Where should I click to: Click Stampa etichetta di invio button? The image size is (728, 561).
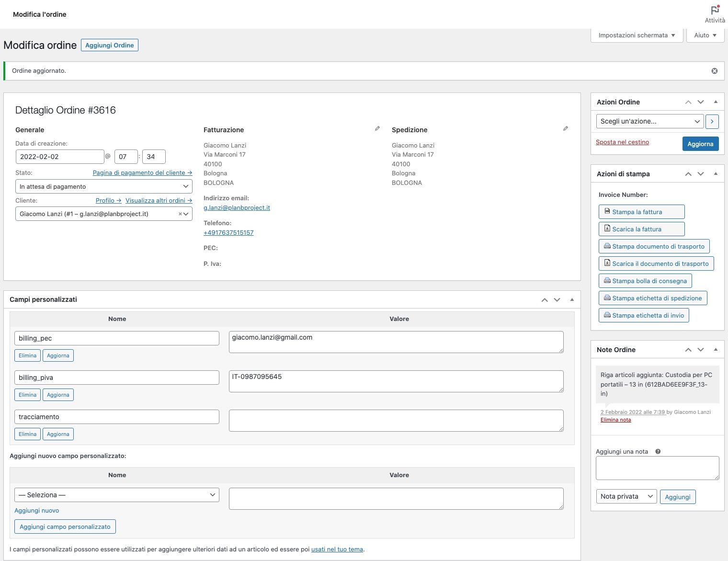(x=644, y=315)
